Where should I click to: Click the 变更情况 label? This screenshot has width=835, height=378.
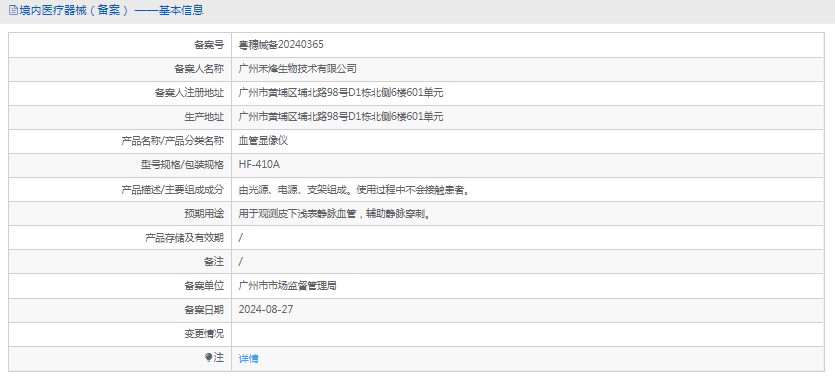(x=204, y=334)
